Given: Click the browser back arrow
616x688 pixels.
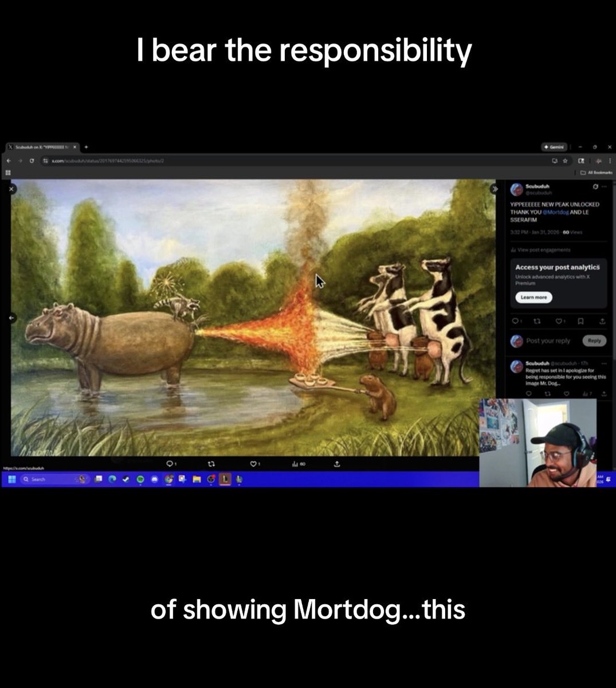Looking at the screenshot, I should click(x=9, y=161).
